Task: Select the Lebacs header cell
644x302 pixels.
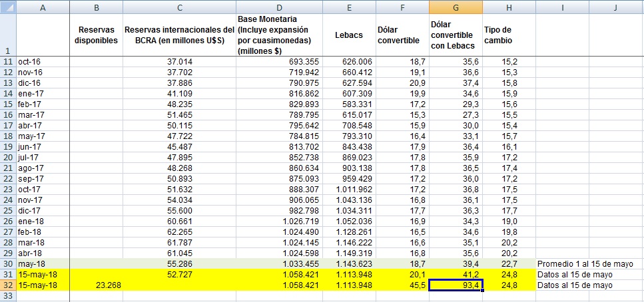Action: 349,35
